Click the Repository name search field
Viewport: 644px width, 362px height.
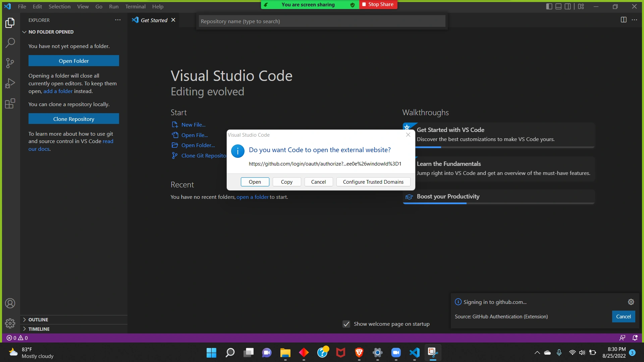(x=322, y=21)
